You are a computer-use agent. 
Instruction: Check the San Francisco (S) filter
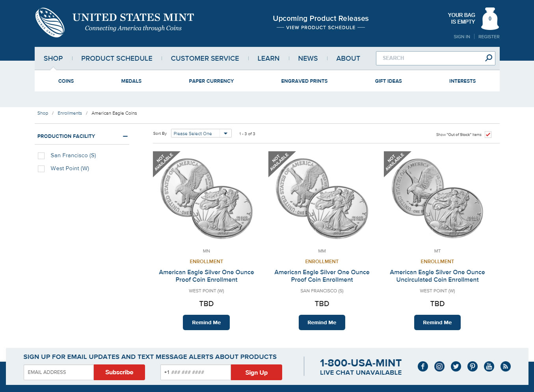tap(41, 156)
